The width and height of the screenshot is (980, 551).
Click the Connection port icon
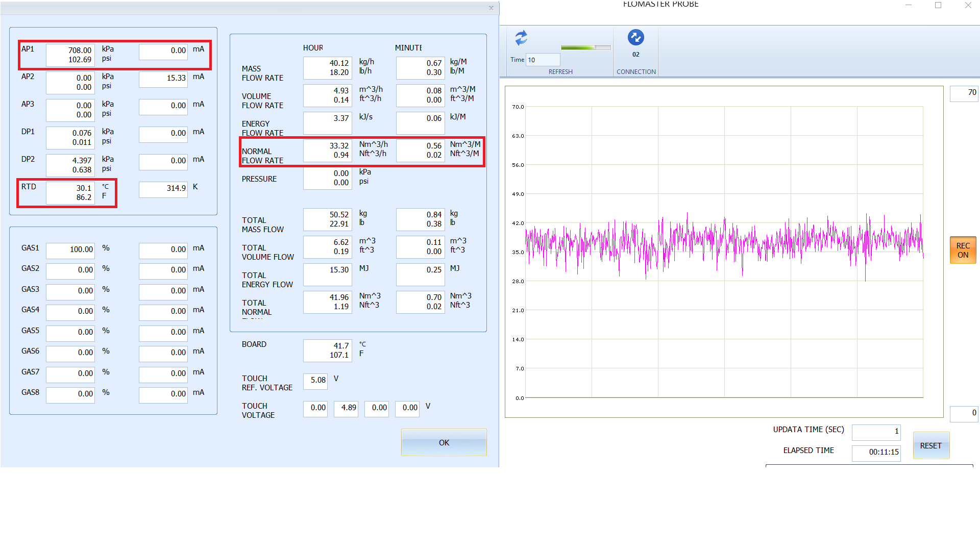coord(635,38)
